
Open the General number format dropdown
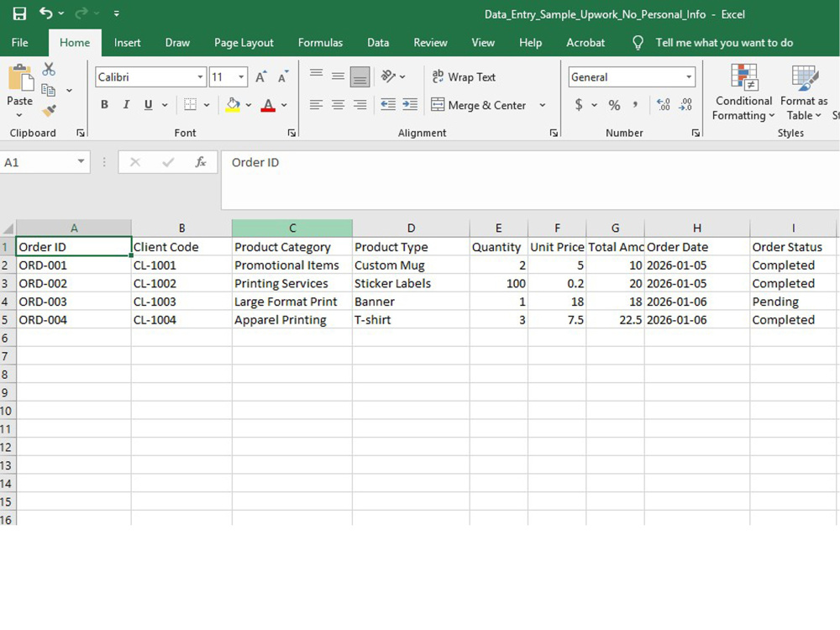[x=689, y=77]
